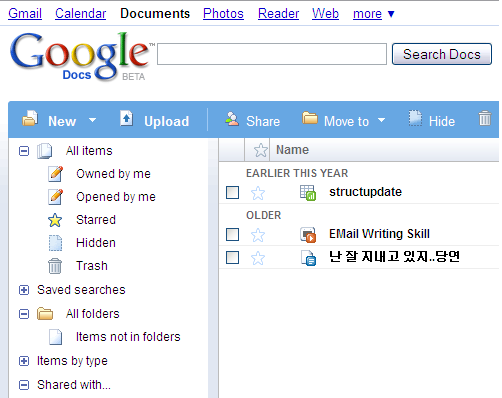The image size is (502, 398).
Task: Click the trash bin icon in sidebar
Action: click(x=55, y=266)
